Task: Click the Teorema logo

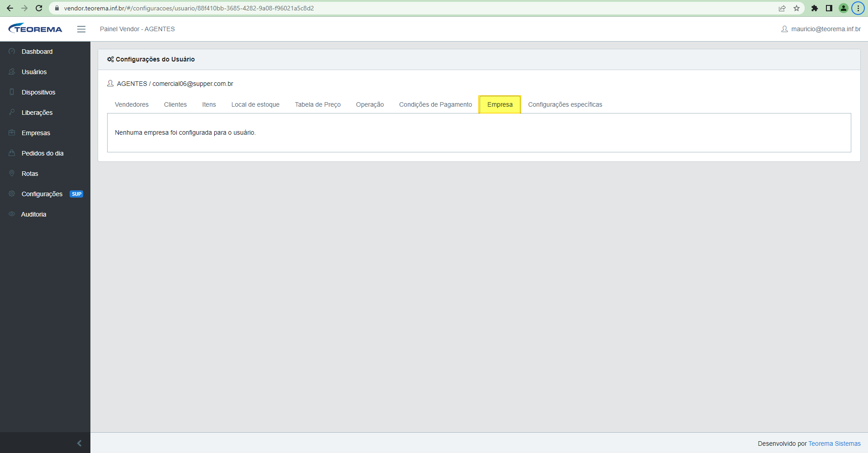Action: pos(35,28)
